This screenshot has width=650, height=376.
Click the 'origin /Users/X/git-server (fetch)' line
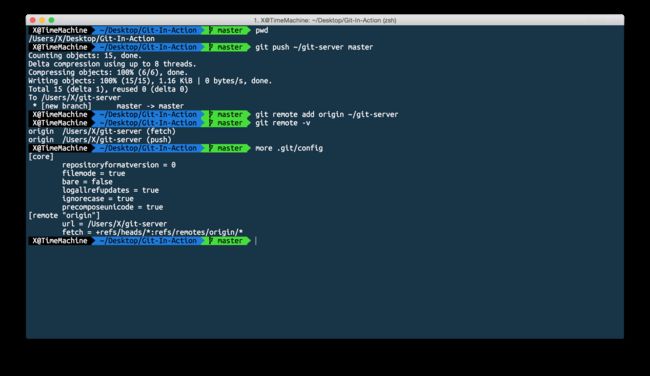(x=102, y=131)
